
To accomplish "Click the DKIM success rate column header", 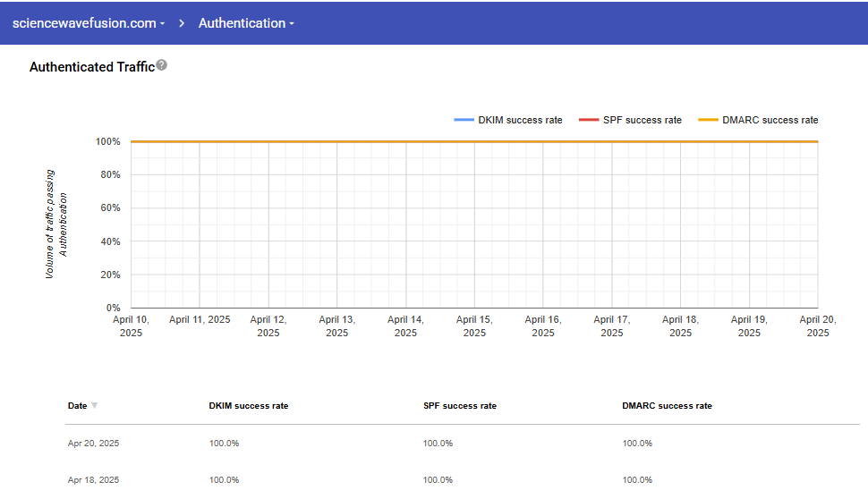I will click(x=248, y=406).
